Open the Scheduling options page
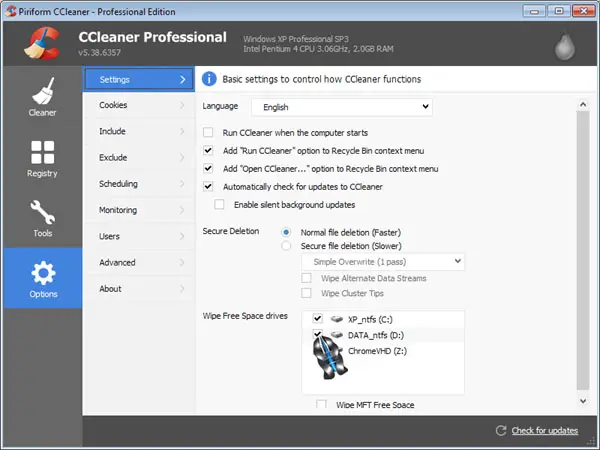 point(139,184)
